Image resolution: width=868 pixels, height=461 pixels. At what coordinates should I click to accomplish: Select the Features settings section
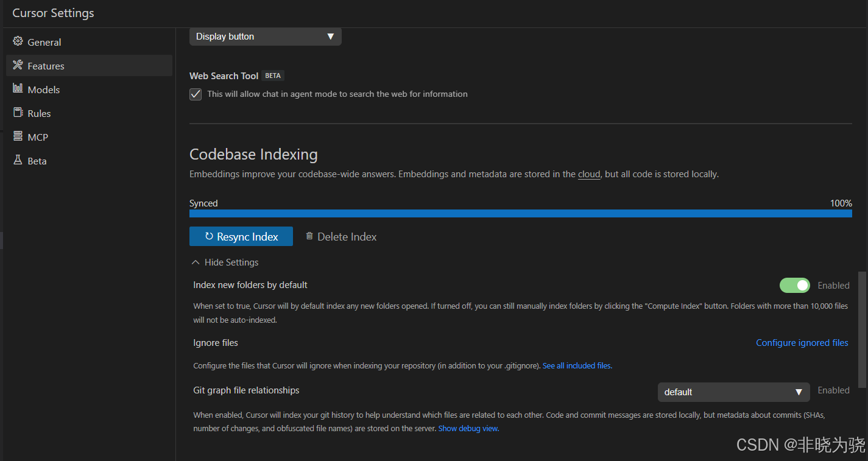click(x=89, y=66)
